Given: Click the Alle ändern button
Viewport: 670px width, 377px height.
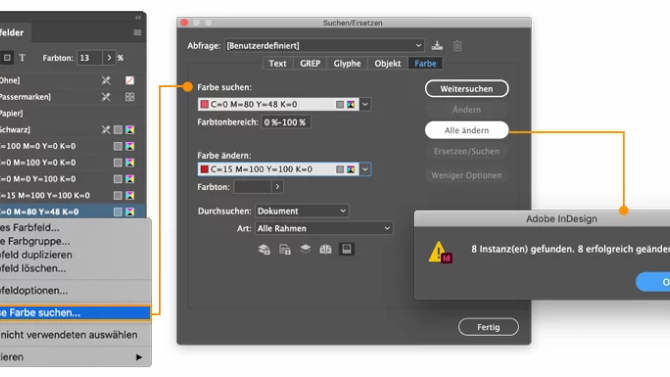Looking at the screenshot, I should point(467,130).
